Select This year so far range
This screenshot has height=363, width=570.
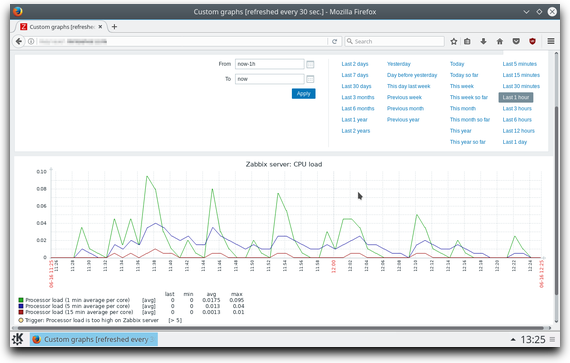point(467,142)
